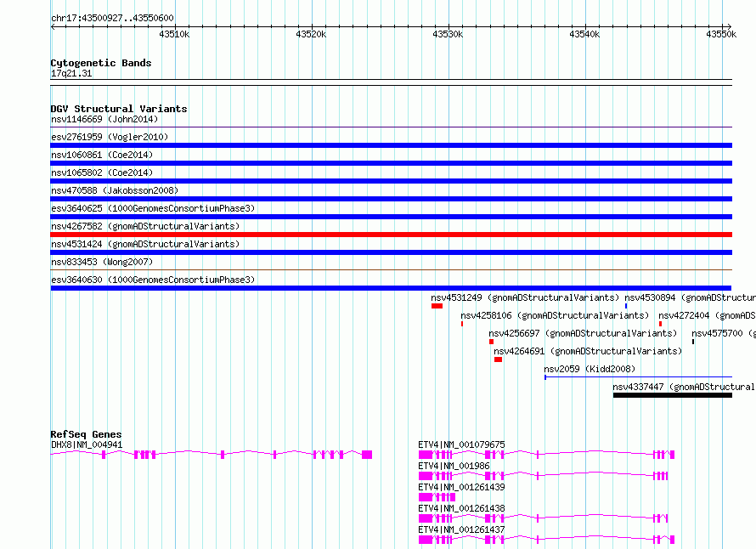Click the last DHX8 exon block
The width and height of the screenshot is (756, 549).
point(367,455)
